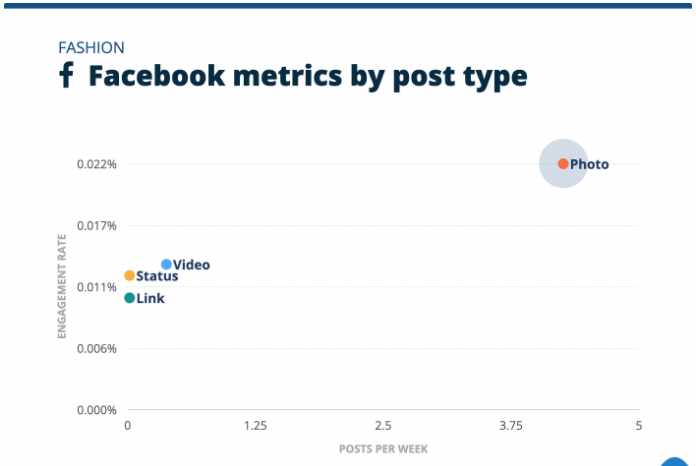Select the yellow Status data point

click(x=130, y=276)
